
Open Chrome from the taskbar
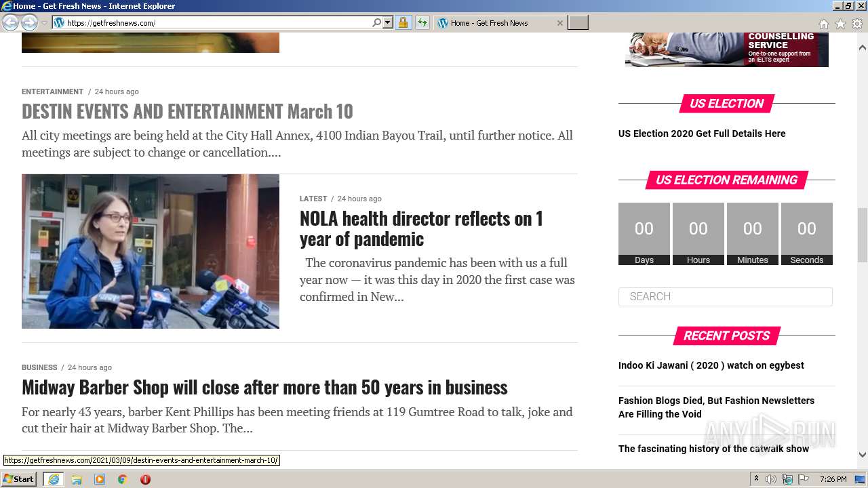pyautogui.click(x=123, y=479)
